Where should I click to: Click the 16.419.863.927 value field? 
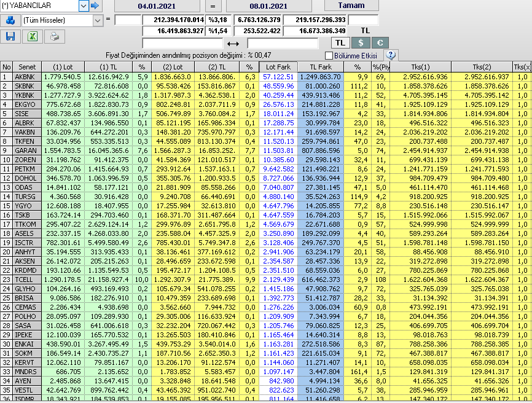[x=173, y=31]
